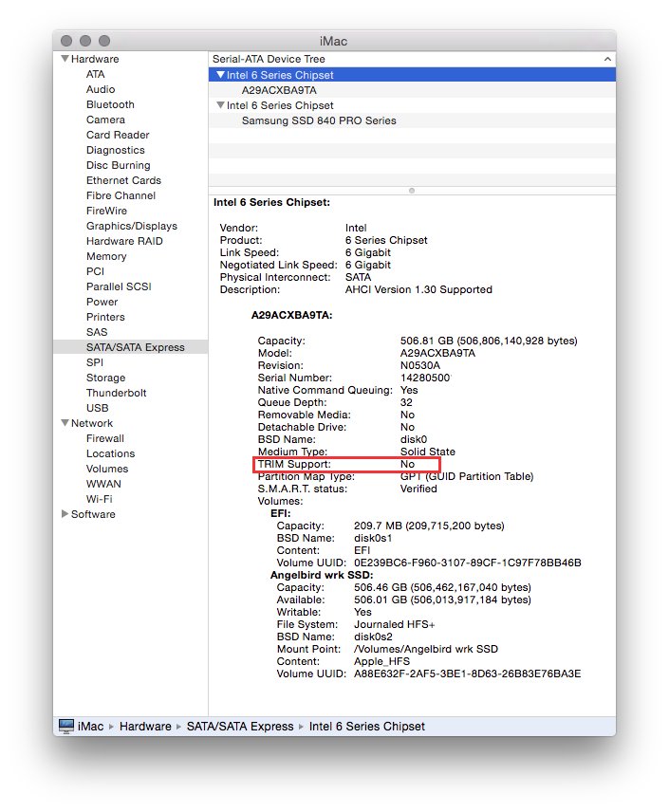This screenshot has height=812, width=669.
Task: Click the N0530A revision value
Action: 420,365
